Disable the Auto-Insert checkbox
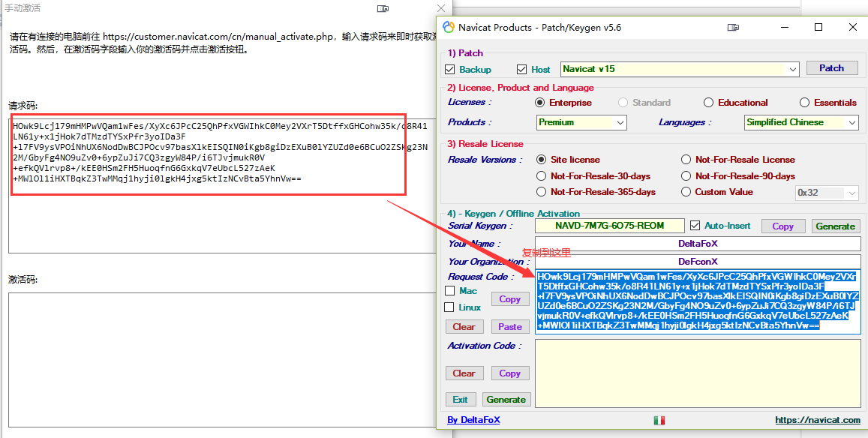Image resolution: width=868 pixels, height=438 pixels. pos(695,226)
